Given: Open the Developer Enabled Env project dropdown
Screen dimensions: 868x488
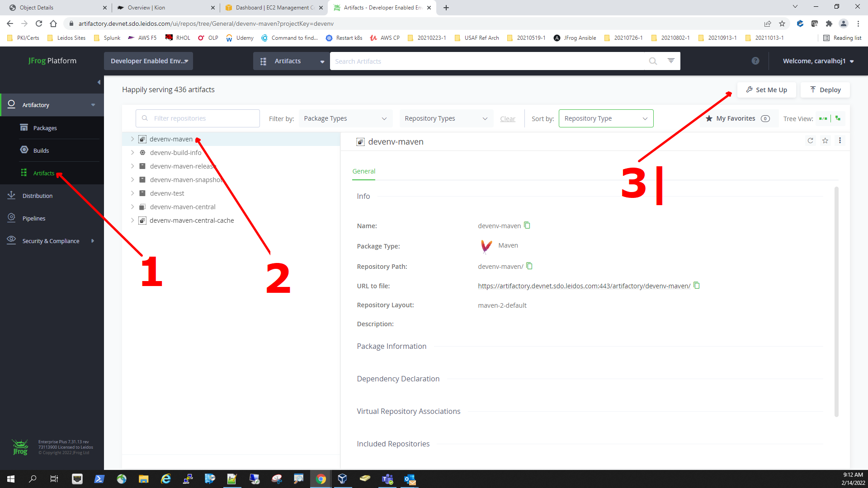Looking at the screenshot, I should coord(148,61).
